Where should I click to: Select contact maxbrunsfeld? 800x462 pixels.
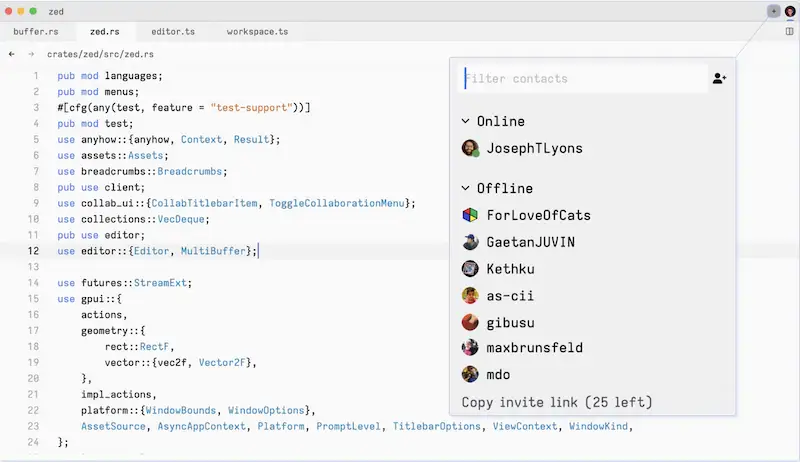pyautogui.click(x=534, y=348)
